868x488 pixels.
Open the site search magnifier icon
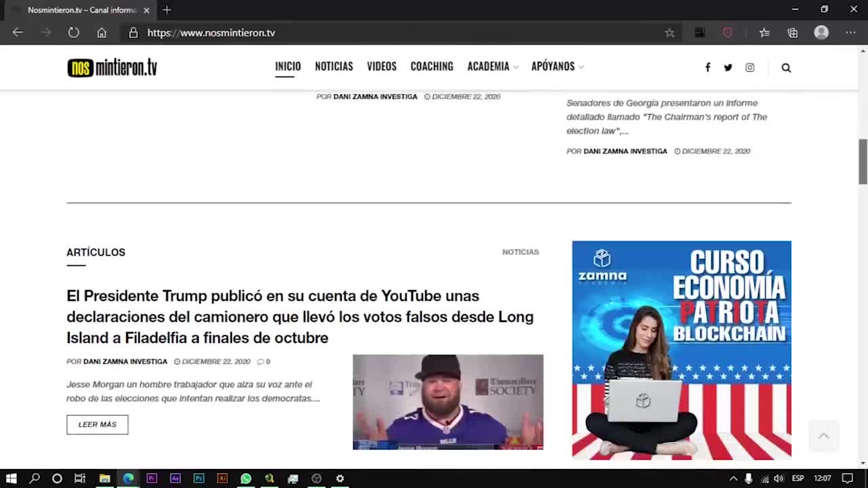click(x=786, y=67)
